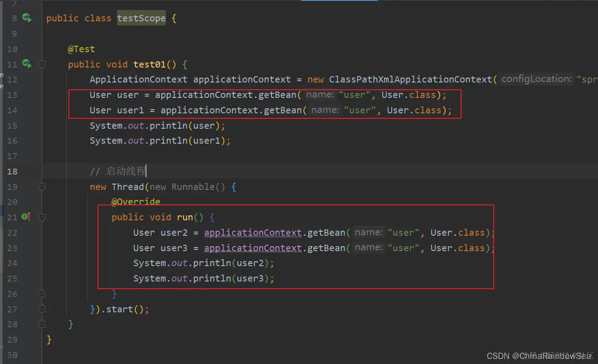Click the name: hint on the user3 line
Viewport: 598px width, 364px height.
[369, 248]
